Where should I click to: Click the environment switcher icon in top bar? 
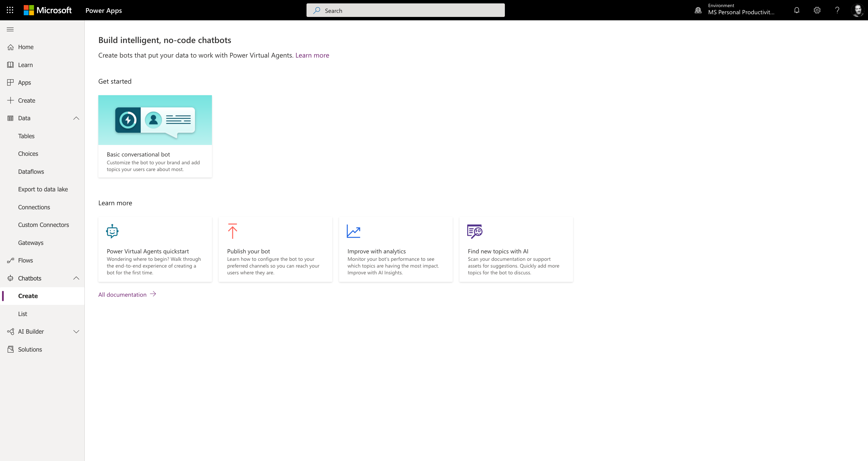click(698, 10)
